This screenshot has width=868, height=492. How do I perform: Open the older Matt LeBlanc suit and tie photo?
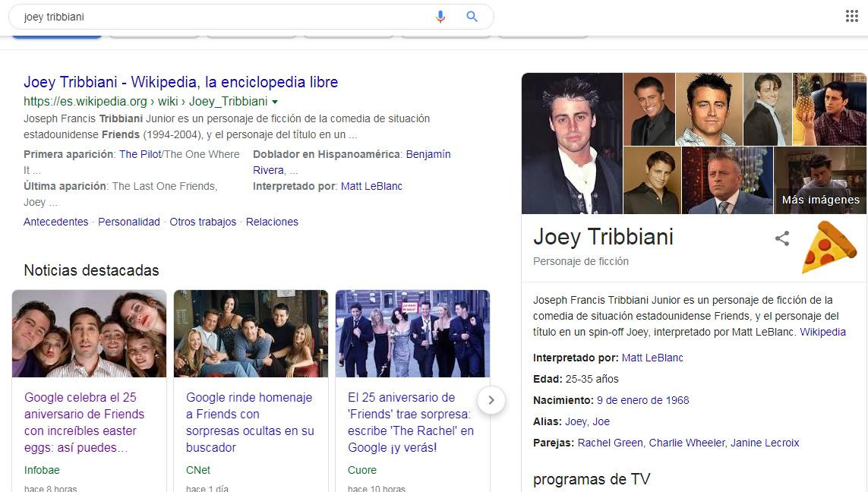click(x=727, y=181)
